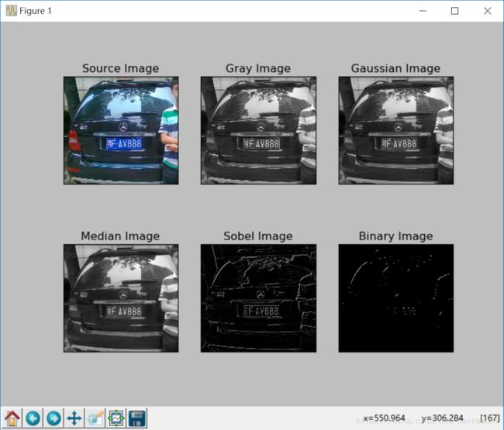Open the Configure subplots dialog
This screenshot has height=430, width=504.
coord(116,418)
